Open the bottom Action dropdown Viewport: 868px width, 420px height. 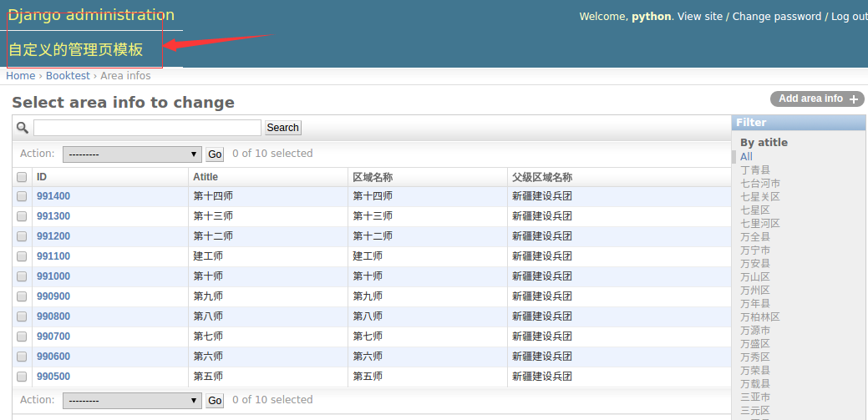coord(132,401)
